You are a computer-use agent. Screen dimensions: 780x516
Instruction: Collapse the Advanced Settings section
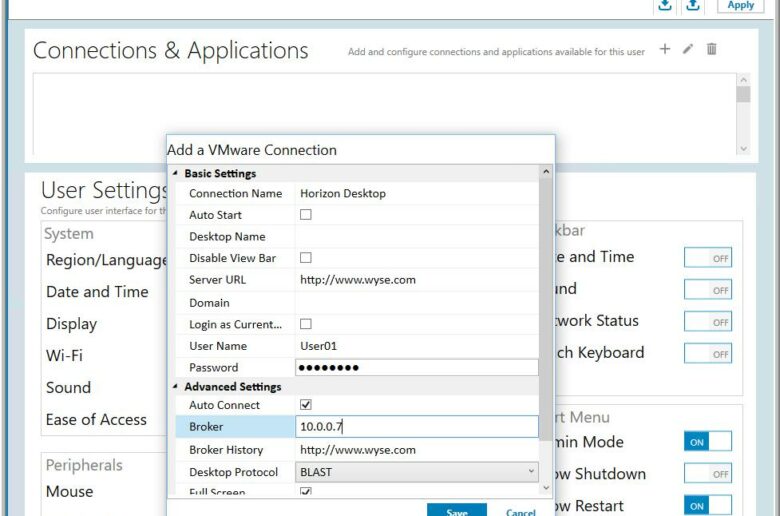pyautogui.click(x=175, y=387)
